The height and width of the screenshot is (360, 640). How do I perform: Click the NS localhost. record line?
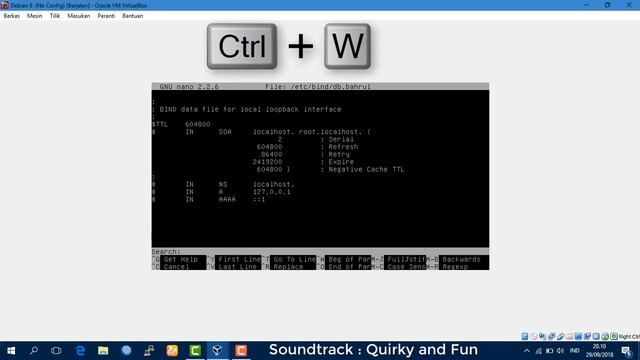click(223, 184)
